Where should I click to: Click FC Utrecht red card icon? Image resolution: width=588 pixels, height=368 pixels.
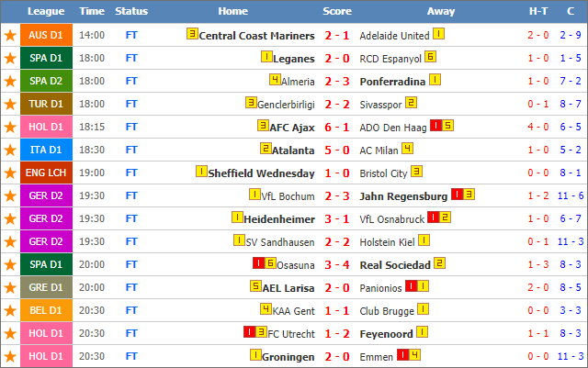pos(249,331)
